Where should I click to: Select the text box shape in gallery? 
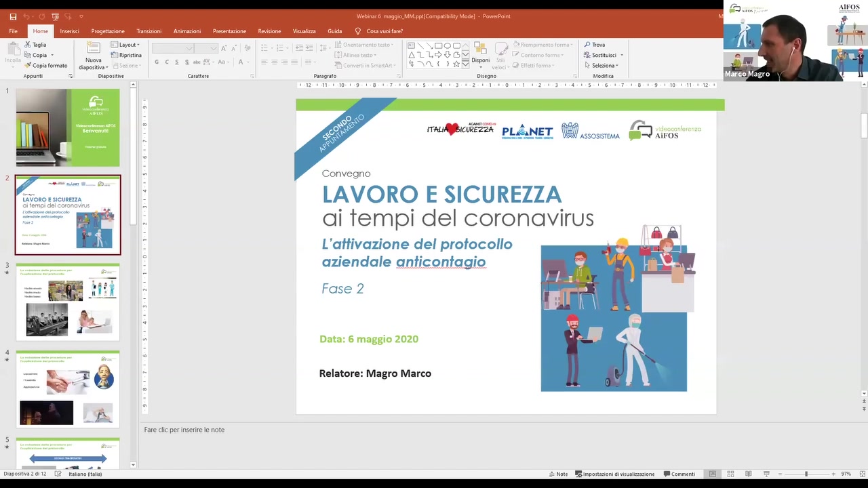tap(411, 45)
